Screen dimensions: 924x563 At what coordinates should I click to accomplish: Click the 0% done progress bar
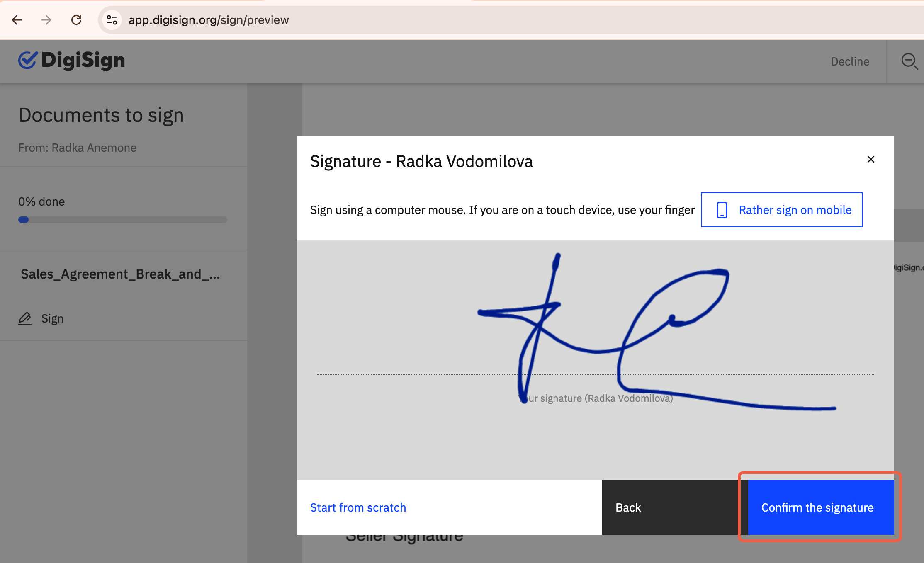[x=123, y=220]
